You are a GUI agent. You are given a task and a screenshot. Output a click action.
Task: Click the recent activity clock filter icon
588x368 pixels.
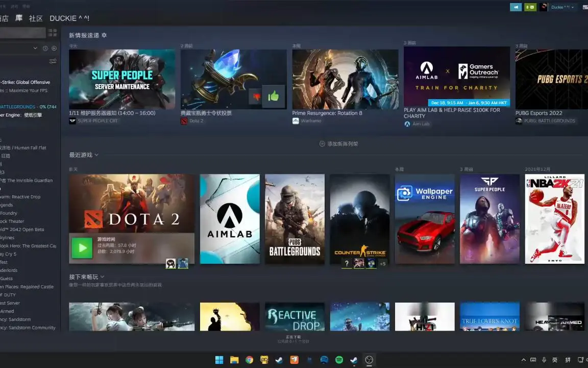click(45, 49)
